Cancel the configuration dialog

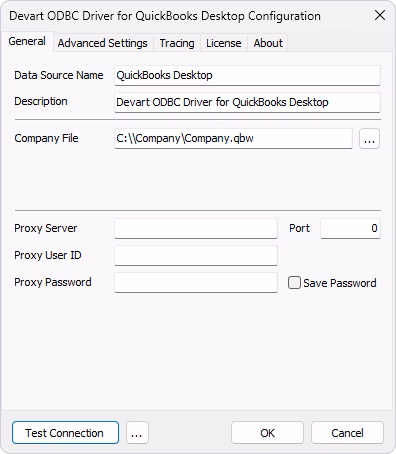(x=347, y=433)
